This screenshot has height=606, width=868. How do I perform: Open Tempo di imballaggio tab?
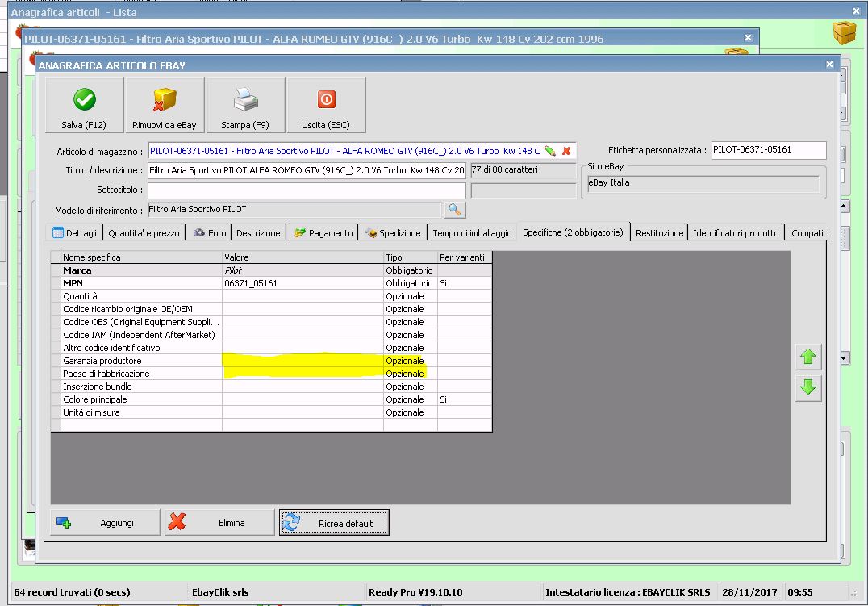(472, 233)
